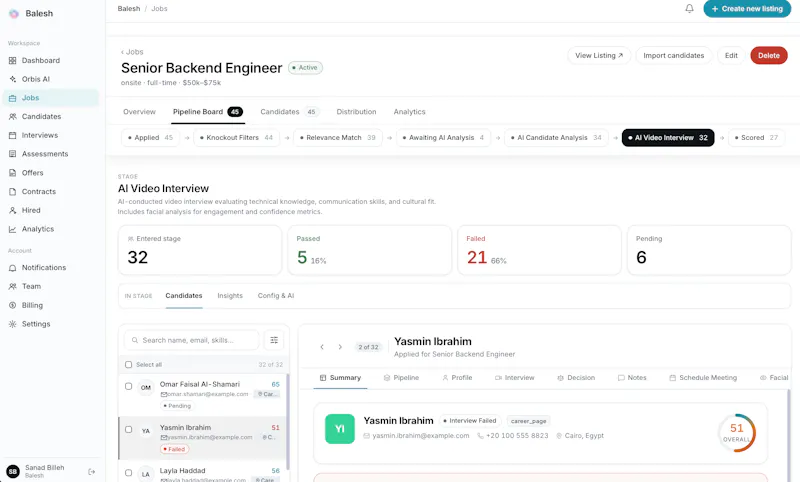Click the Analytics chart icon in sidebar
This screenshot has height=482, width=800.
coord(13,229)
